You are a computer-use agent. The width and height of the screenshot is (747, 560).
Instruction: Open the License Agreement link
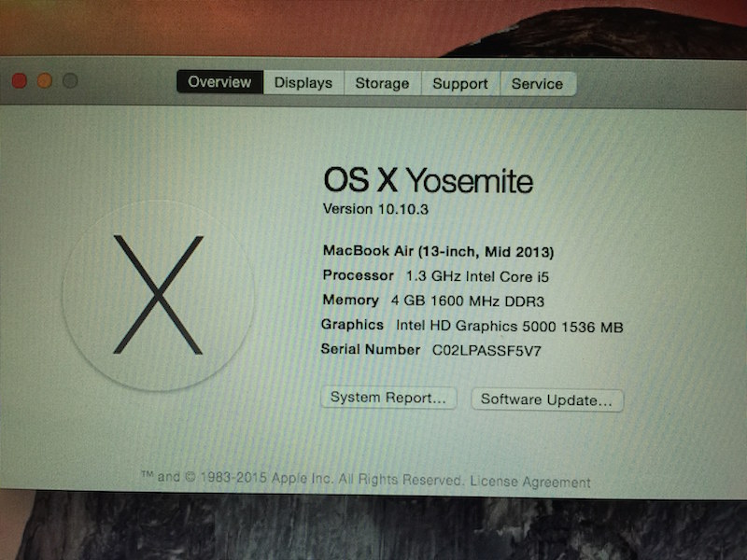tap(530, 482)
